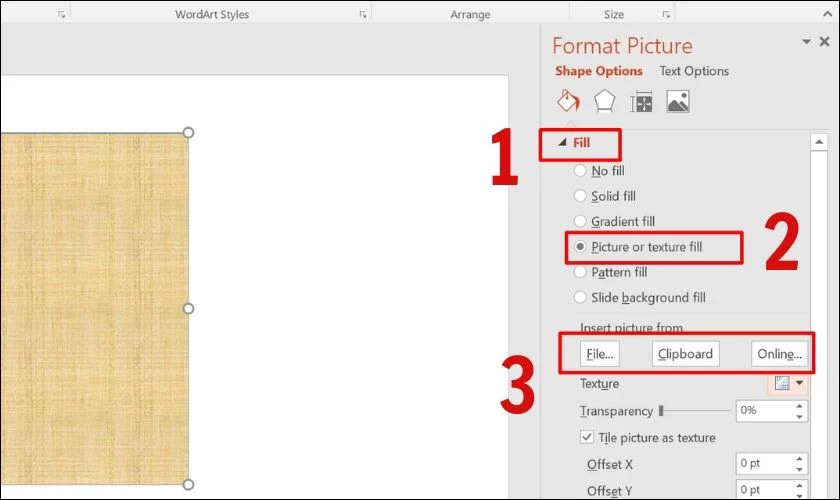Close the Format Picture pane
Screen dimensions: 840x500
click(x=824, y=41)
